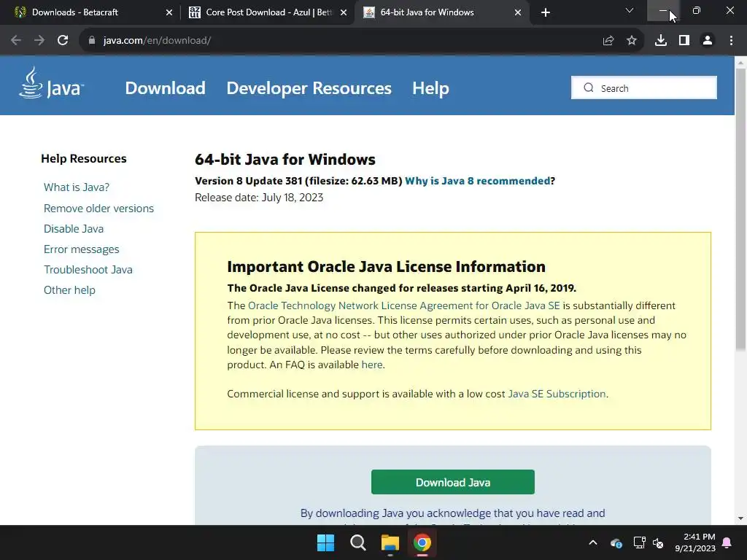Viewport: 747px width, 560px height.
Task: Open the Download menu in Java header
Action: tap(166, 88)
